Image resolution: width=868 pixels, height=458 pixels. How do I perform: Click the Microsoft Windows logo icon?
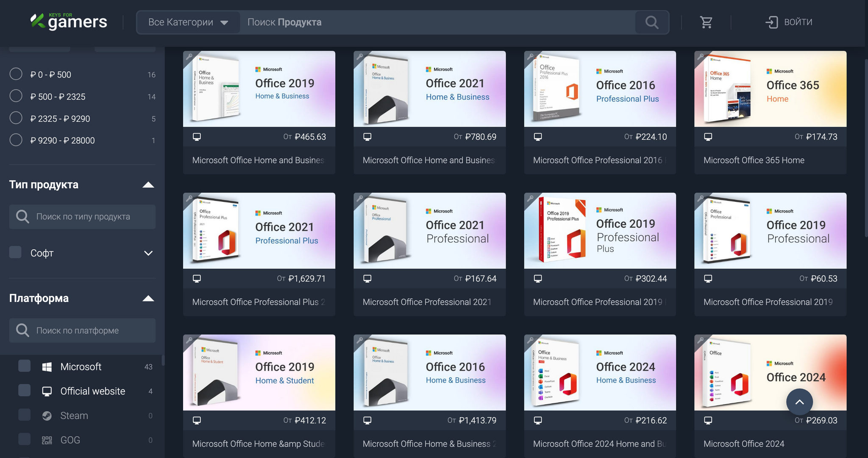(x=47, y=367)
